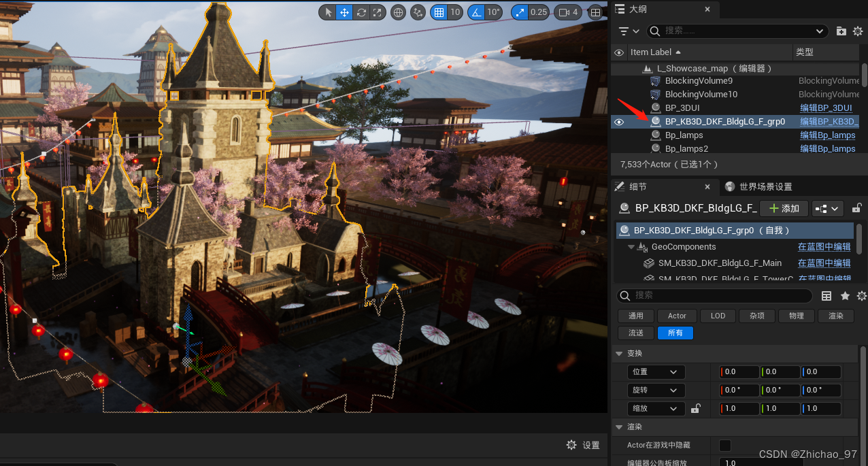Screen dimensions: 868x466
Task: Click the viewport layout maximize icon
Action: pos(595,12)
